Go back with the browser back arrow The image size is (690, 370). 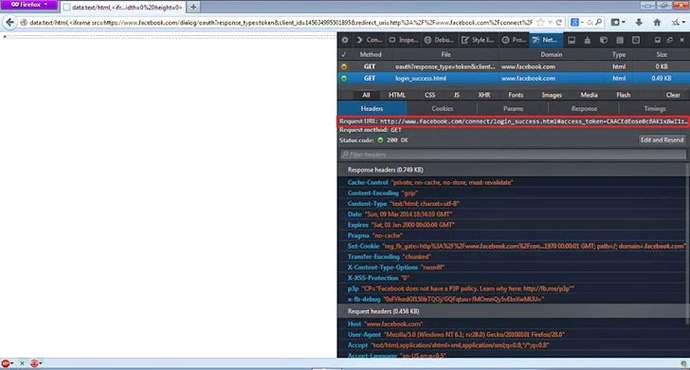coord(10,22)
